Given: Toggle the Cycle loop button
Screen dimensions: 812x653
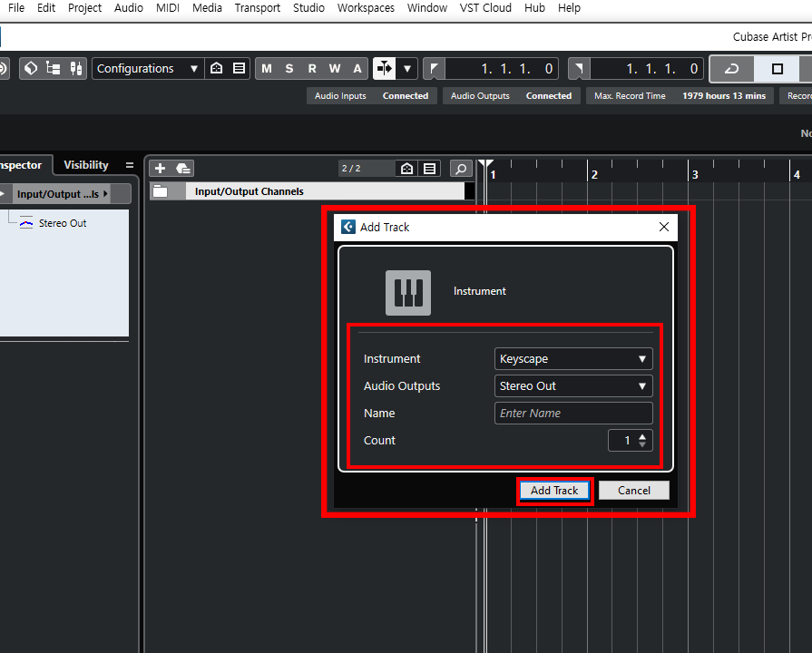Looking at the screenshot, I should click(732, 68).
